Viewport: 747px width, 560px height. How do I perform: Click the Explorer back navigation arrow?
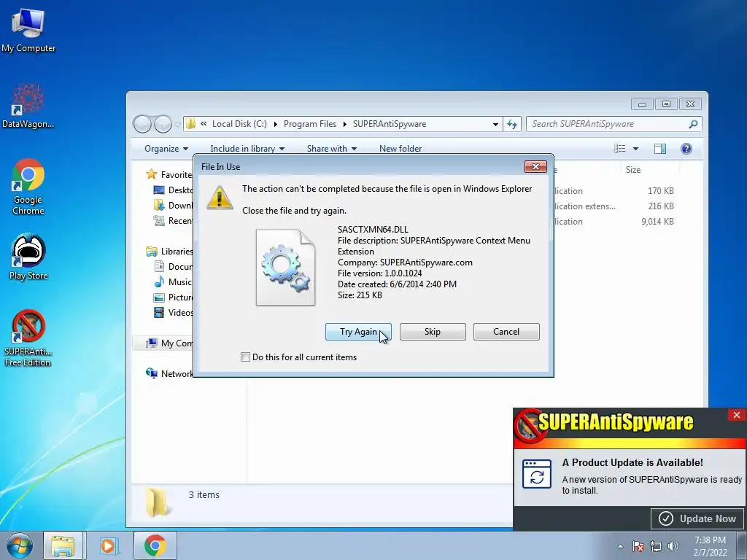tap(142, 124)
